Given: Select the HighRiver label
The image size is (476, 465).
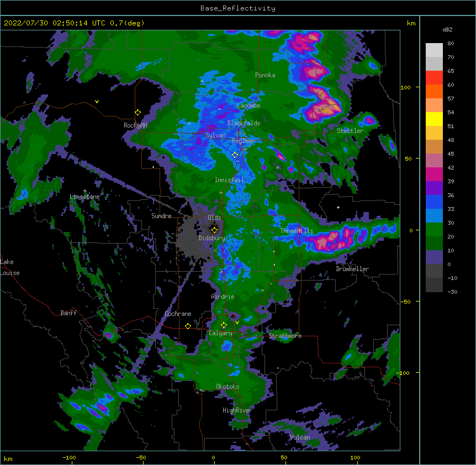Looking at the screenshot, I should (x=237, y=410).
